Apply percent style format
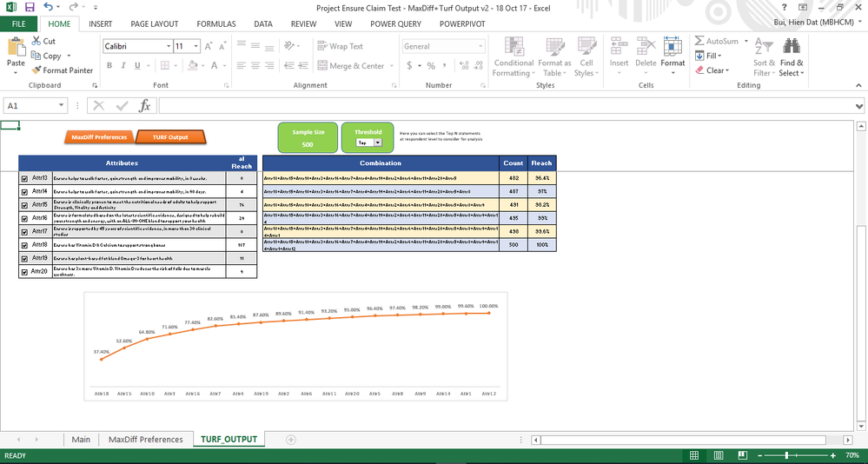The height and width of the screenshot is (464, 868). click(431, 65)
